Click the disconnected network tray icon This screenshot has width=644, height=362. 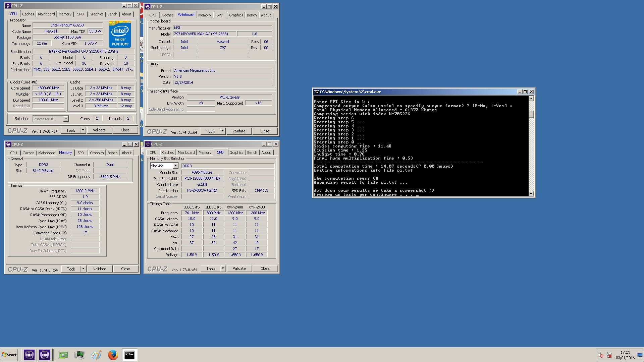coord(609,355)
